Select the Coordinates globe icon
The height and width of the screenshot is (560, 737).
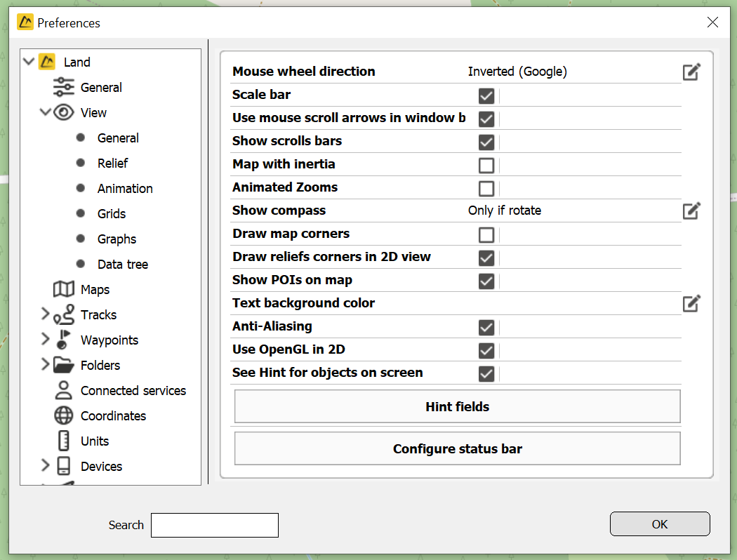tap(64, 415)
